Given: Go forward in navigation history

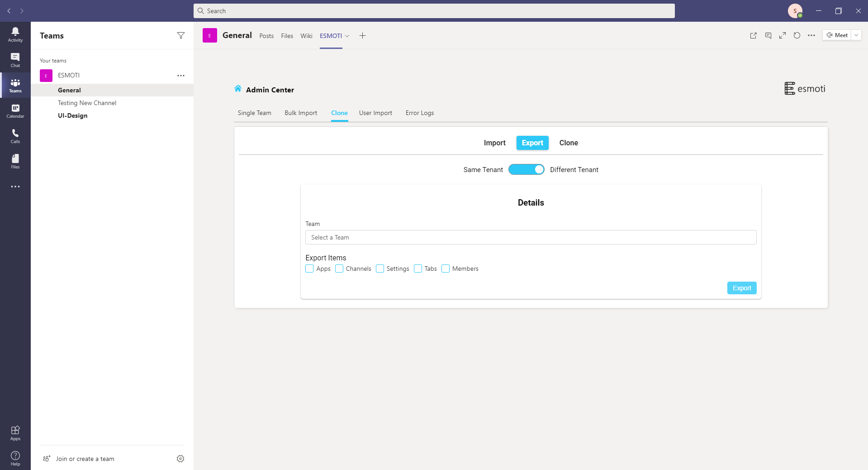Looking at the screenshot, I should click(x=22, y=11).
